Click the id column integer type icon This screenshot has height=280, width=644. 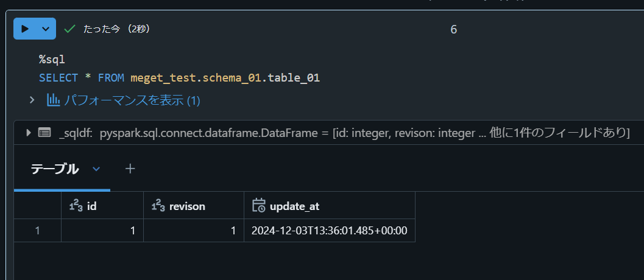76,206
